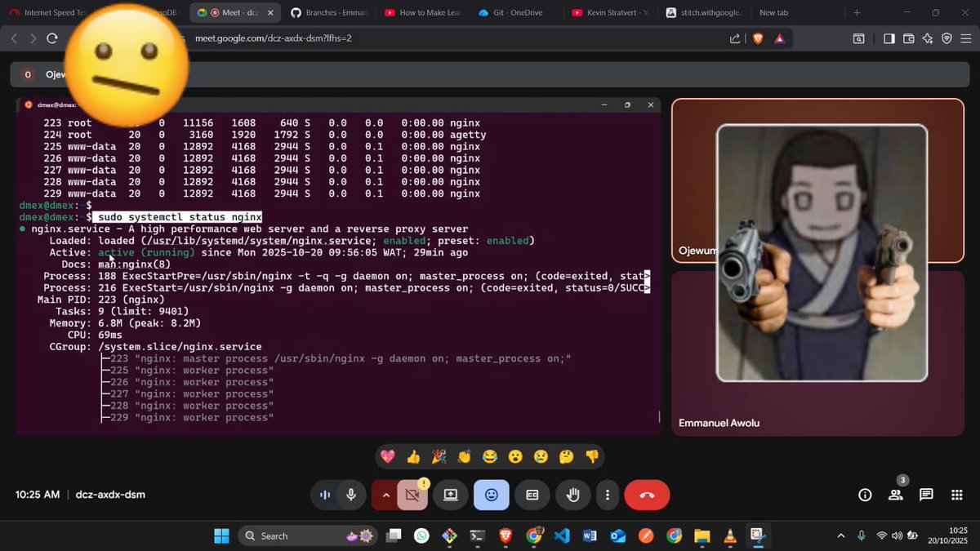Viewport: 980px width, 551px height.
Task: Send the thinking face reaction
Action: pos(566,456)
